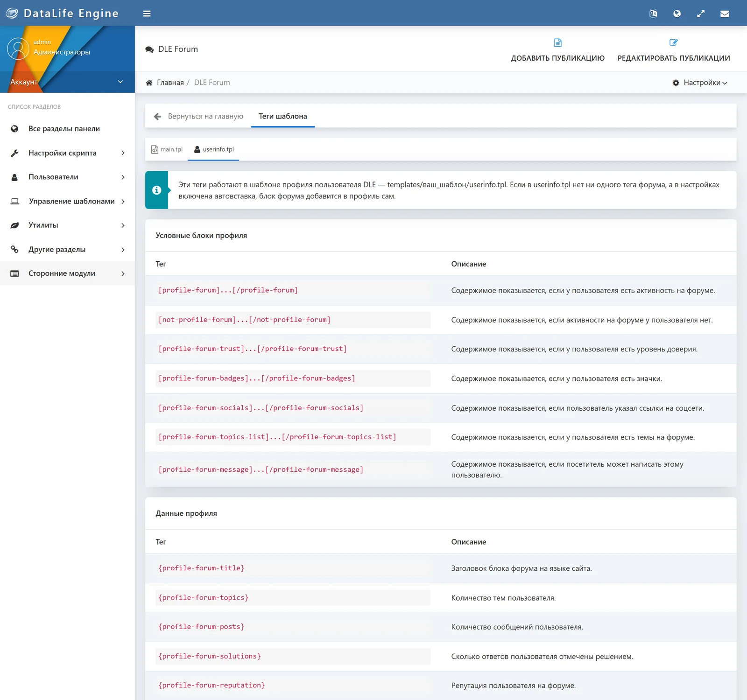Click the back arrow icon near Вернуться
This screenshot has width=747, height=700.
pyautogui.click(x=157, y=116)
